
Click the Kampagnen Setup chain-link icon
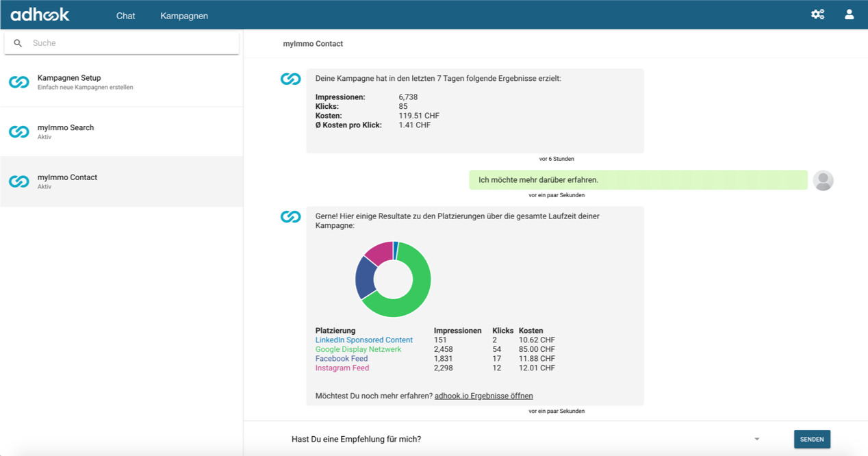(x=19, y=82)
